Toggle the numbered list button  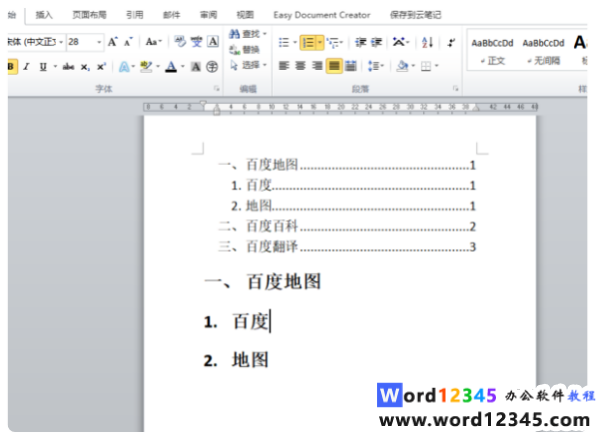point(308,42)
